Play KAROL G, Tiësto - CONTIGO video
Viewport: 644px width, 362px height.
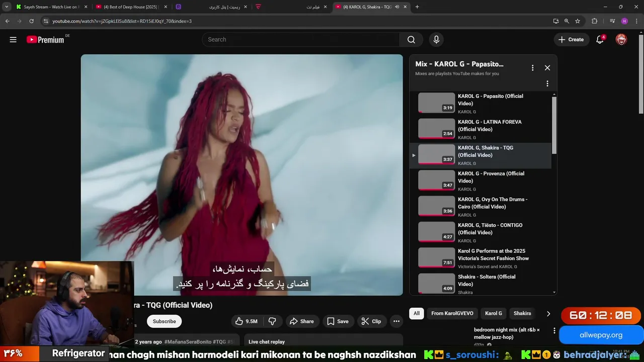click(480, 233)
